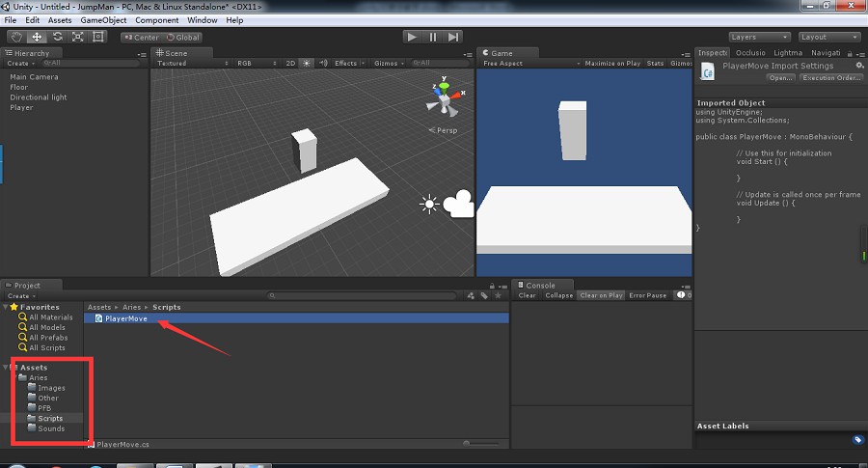Select All Prefabs favorite
868x468 pixels.
(43, 338)
